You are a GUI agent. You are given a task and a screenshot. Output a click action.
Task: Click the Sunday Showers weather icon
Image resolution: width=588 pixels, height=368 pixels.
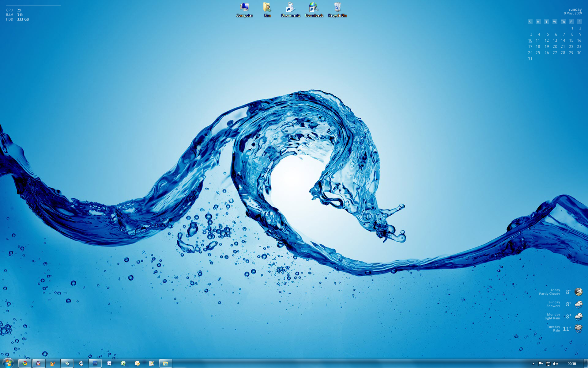[x=579, y=304]
